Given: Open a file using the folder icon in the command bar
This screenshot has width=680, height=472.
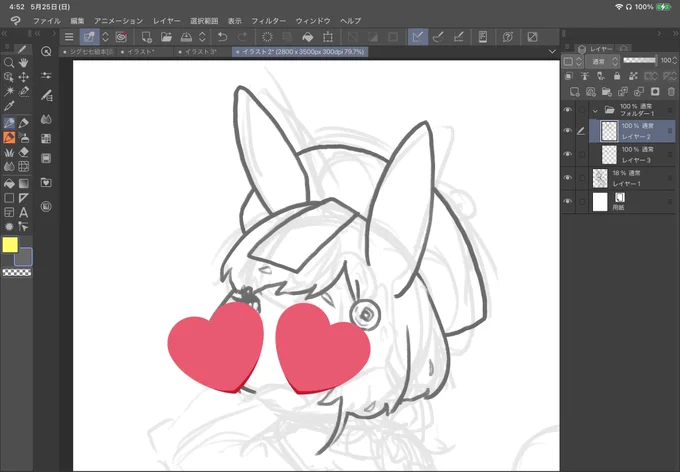Looking at the screenshot, I should pyautogui.click(x=167, y=37).
